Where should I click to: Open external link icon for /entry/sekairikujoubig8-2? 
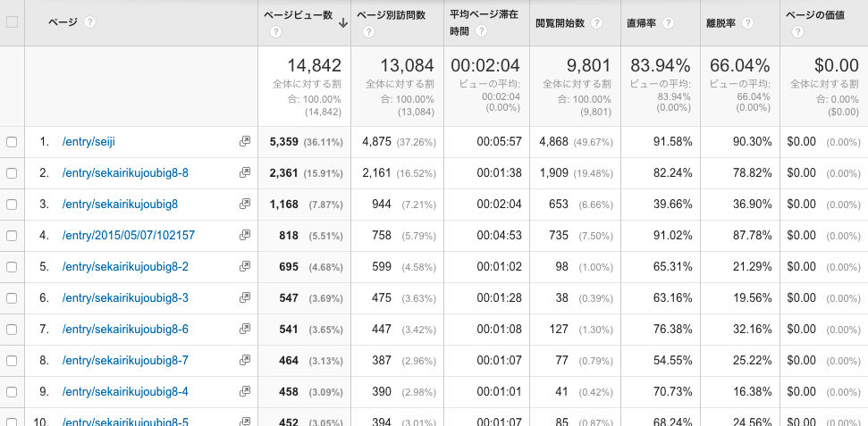coord(245,267)
